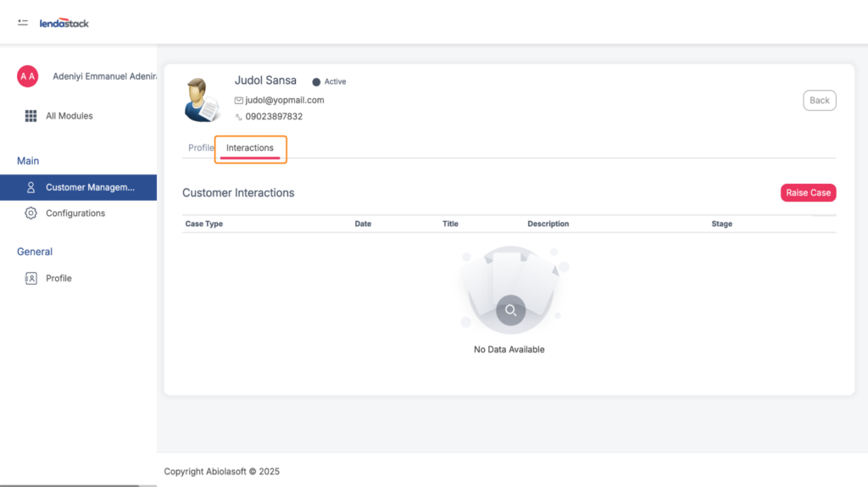Click the envelope icon beside the email
This screenshot has height=487, width=868.
(239, 100)
